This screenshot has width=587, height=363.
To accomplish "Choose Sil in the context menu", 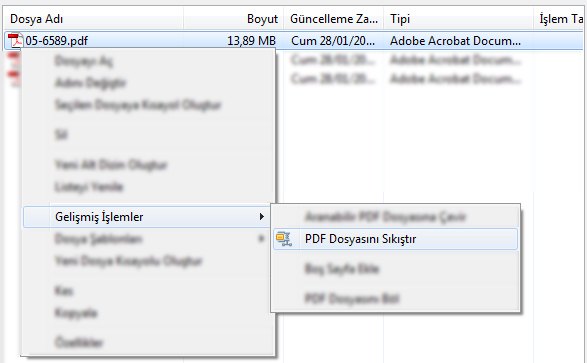I will (61, 134).
